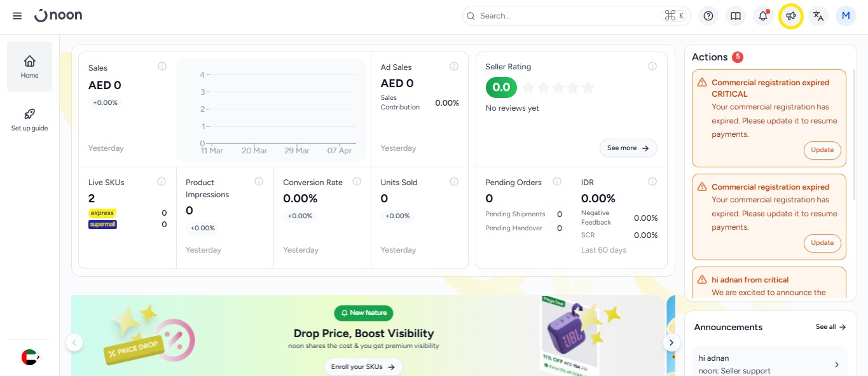Click See all announcements link
The height and width of the screenshot is (376, 868).
pyautogui.click(x=830, y=327)
